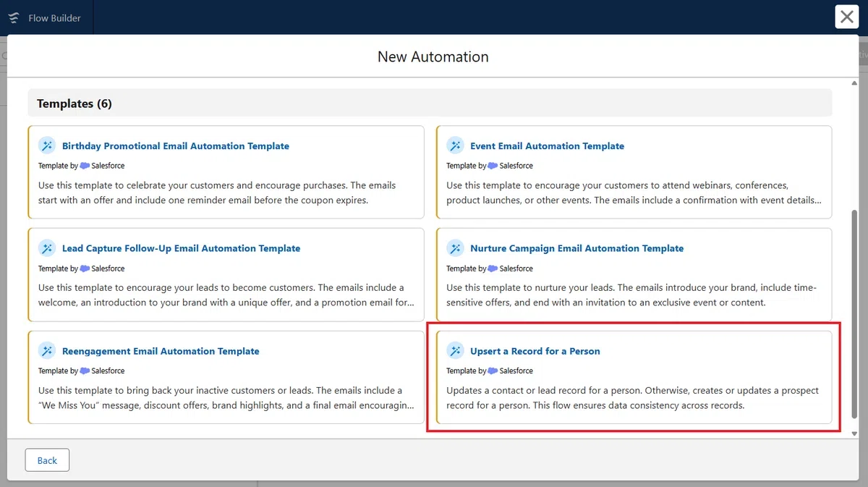Choose Nurture Campaign Email Automation Template
The width and height of the screenshot is (868, 487).
tap(576, 248)
